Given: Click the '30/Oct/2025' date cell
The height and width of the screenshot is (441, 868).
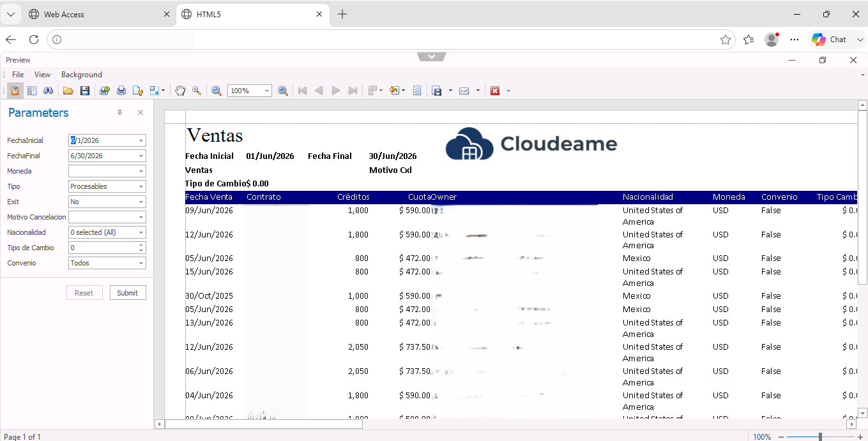Looking at the screenshot, I should (209, 296).
